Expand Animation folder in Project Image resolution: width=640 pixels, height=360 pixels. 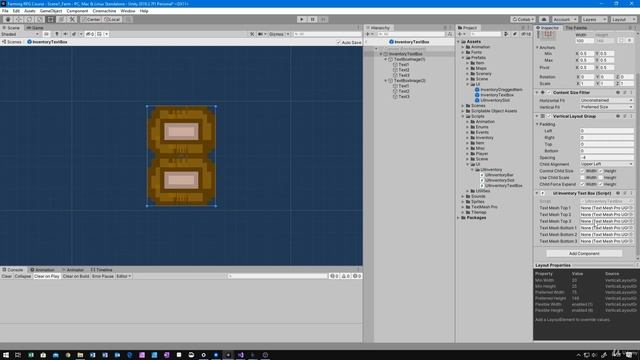click(x=463, y=47)
